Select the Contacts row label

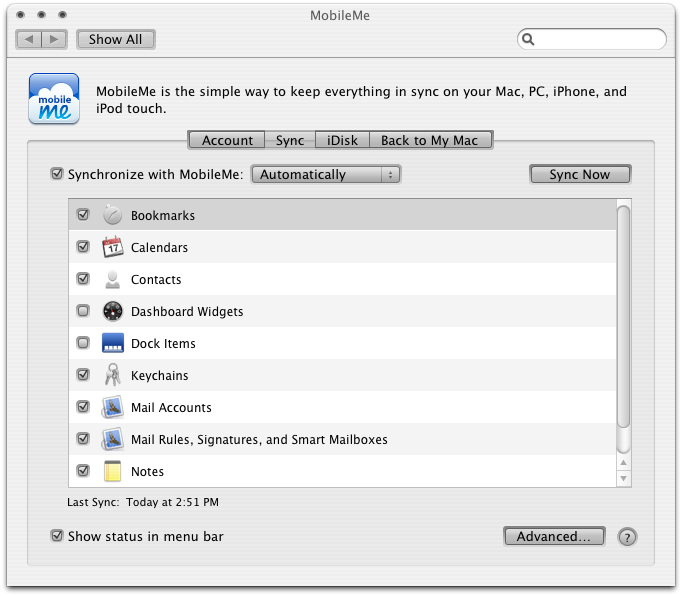tap(156, 280)
